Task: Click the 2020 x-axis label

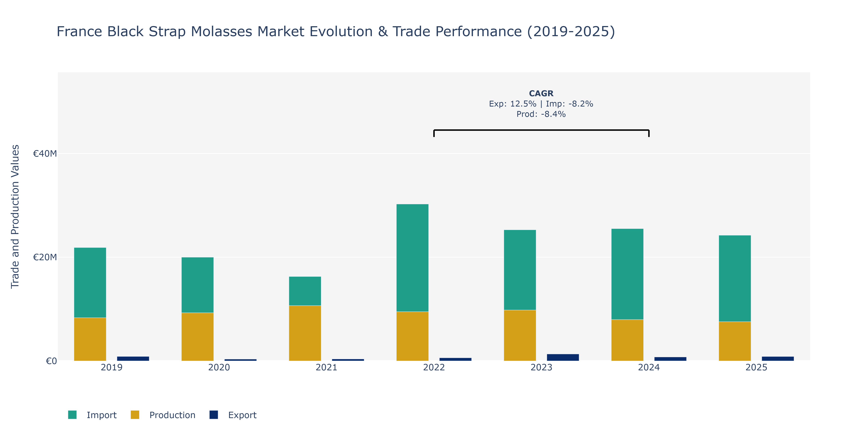Action: 219,368
